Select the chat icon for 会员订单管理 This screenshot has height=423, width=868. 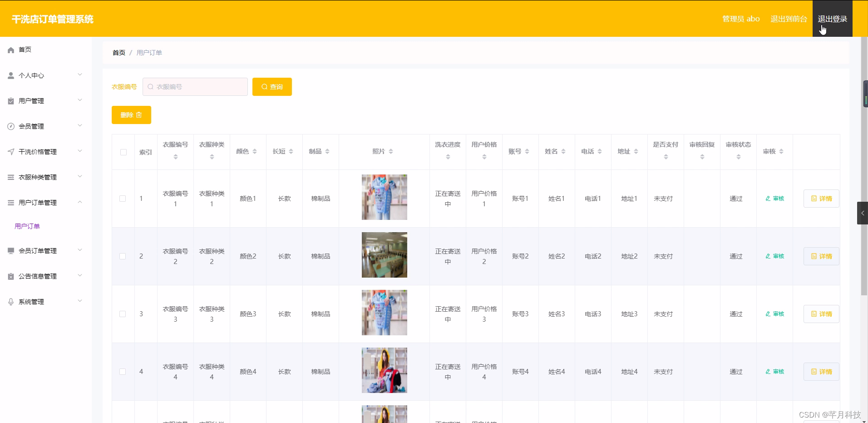click(x=10, y=250)
